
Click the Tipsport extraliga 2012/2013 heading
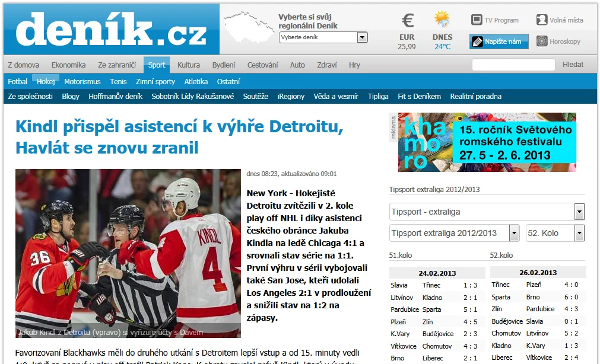pyautogui.click(x=434, y=189)
